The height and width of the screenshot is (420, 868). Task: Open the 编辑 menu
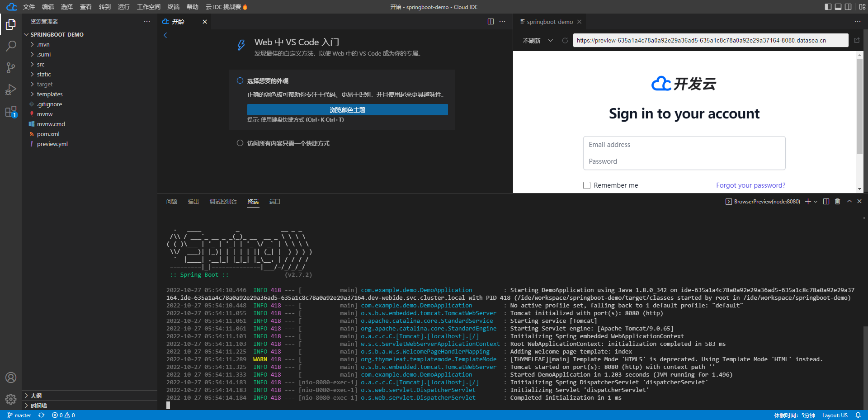click(48, 7)
